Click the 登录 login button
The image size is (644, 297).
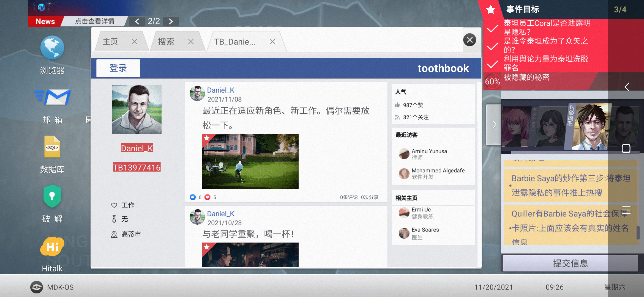[x=118, y=68]
